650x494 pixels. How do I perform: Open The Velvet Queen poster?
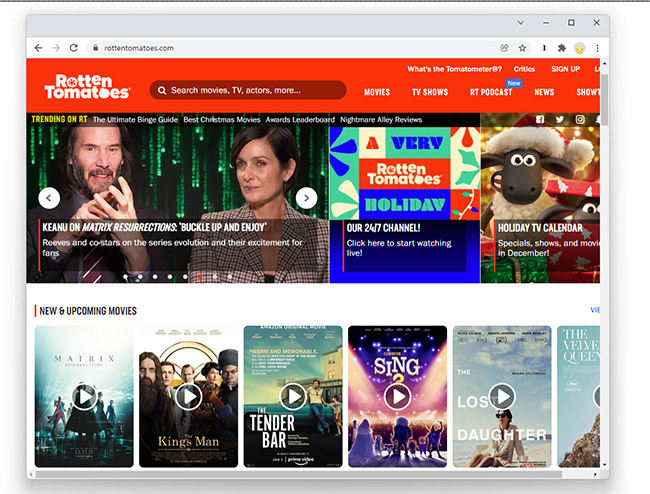[x=578, y=397]
